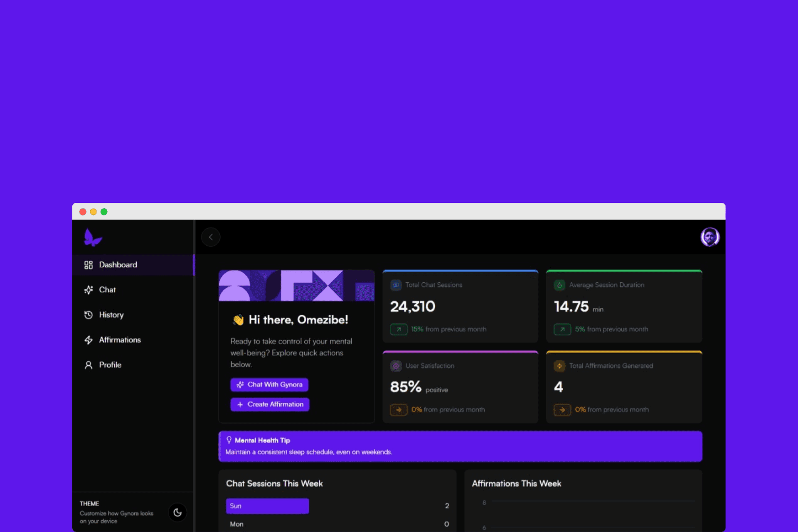Collapse the sidebar with the chevron button
The height and width of the screenshot is (532, 798).
coord(211,237)
